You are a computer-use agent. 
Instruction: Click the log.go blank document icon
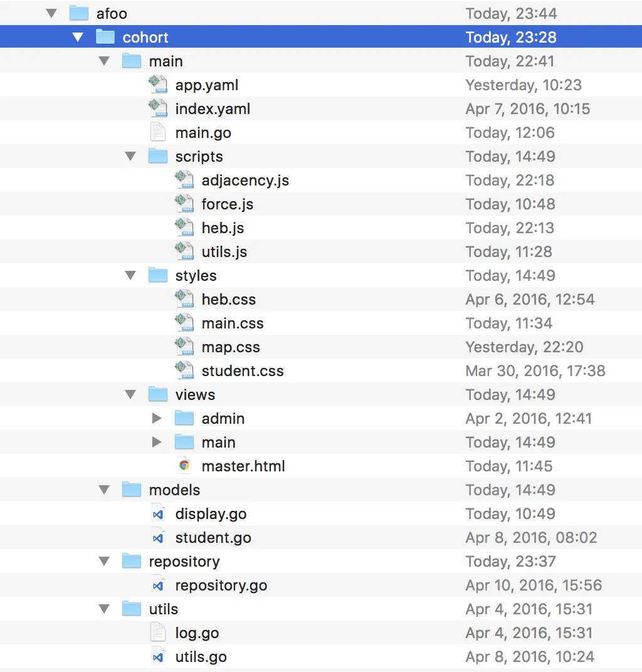pyautogui.click(x=158, y=633)
